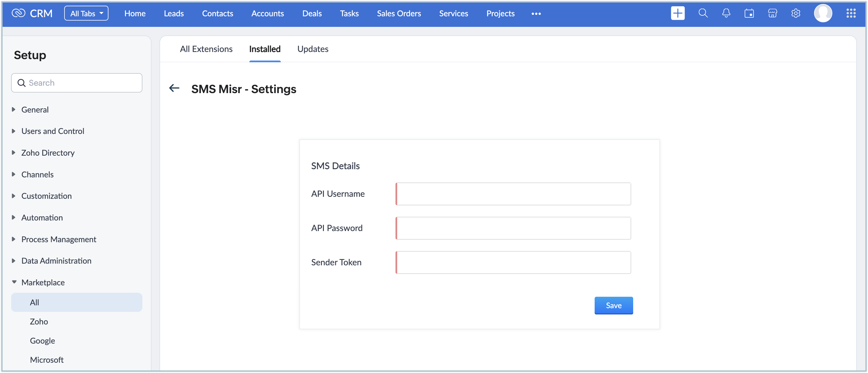Focus the API Username field

click(513, 194)
